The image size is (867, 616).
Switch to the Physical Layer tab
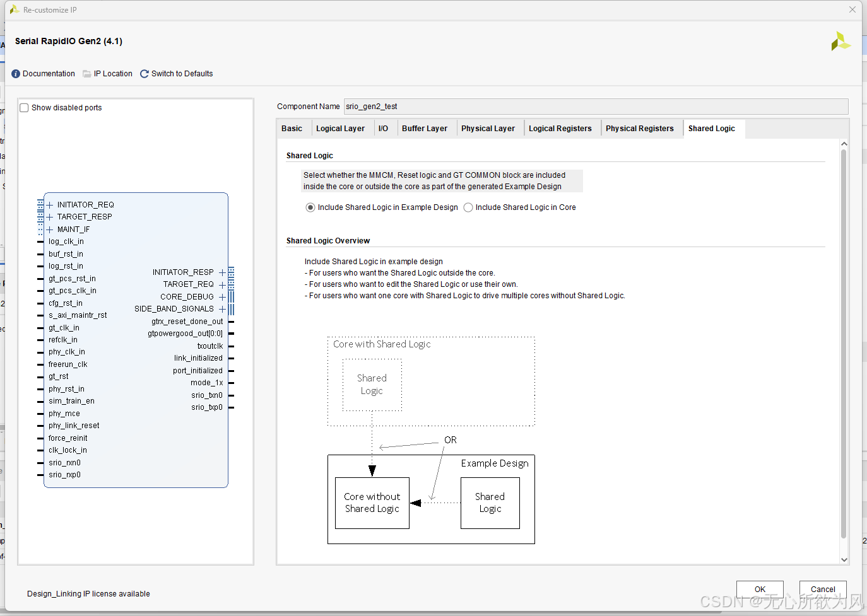point(488,128)
